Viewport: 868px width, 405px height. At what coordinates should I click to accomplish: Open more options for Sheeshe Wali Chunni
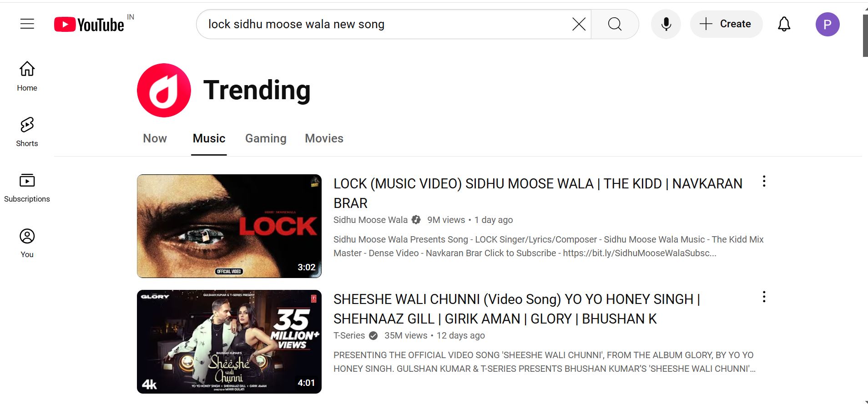tap(764, 297)
